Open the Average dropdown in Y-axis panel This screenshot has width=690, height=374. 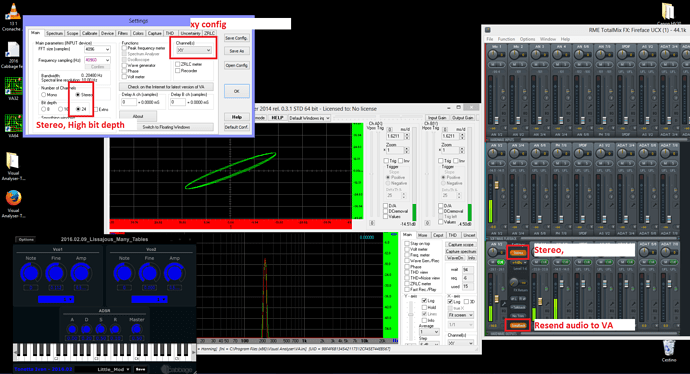point(429,332)
